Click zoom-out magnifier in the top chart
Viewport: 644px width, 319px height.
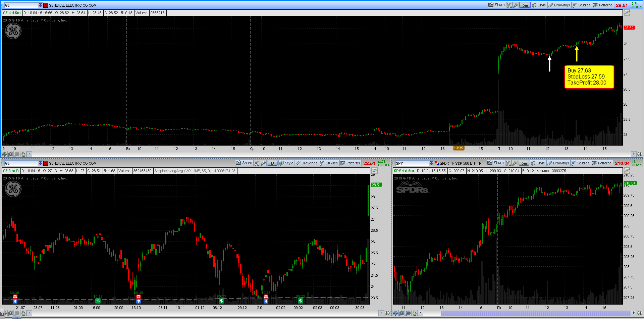pyautogui.click(x=17, y=154)
